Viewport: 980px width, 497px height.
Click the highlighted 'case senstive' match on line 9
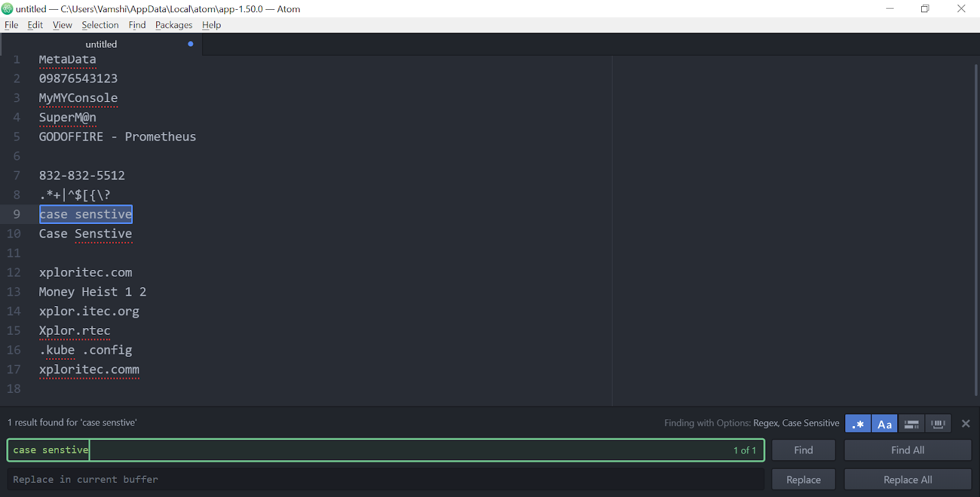coord(86,214)
